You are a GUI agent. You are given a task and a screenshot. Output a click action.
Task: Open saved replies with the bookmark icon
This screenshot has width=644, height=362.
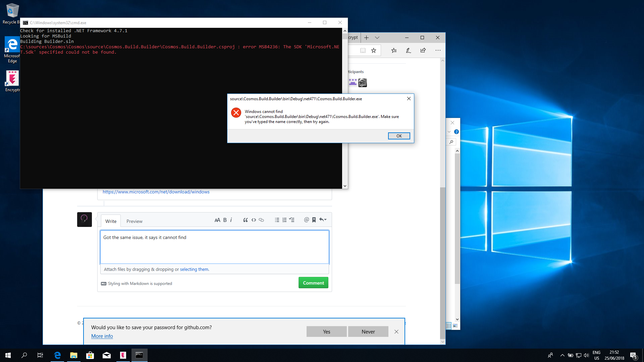click(314, 220)
